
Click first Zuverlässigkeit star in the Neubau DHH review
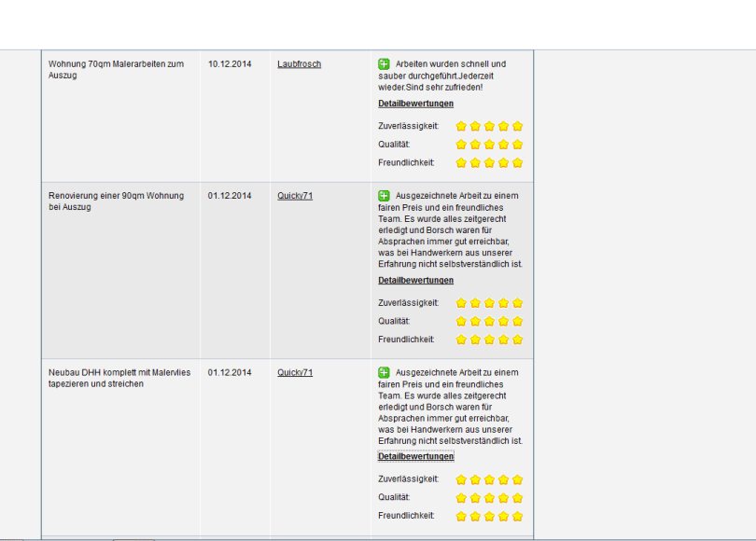pyautogui.click(x=461, y=479)
